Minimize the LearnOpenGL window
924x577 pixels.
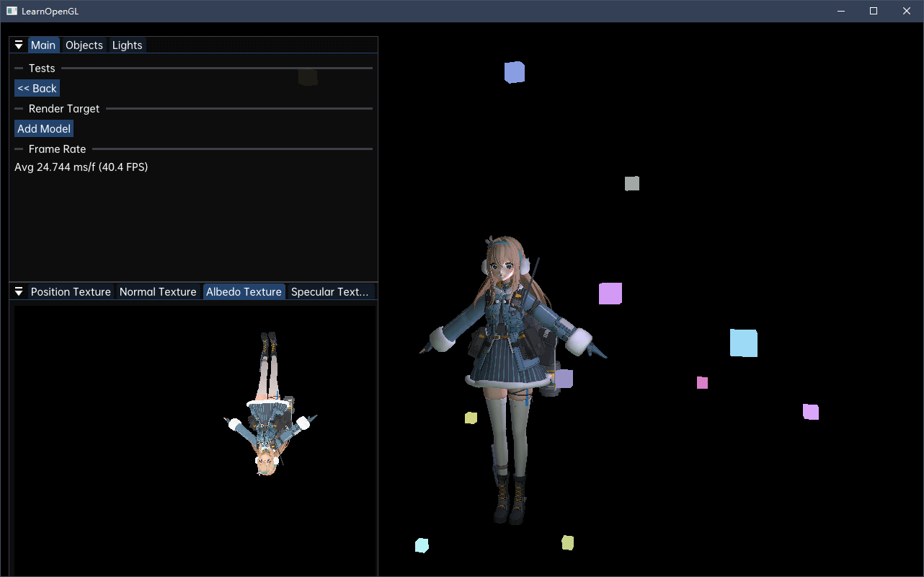(840, 11)
